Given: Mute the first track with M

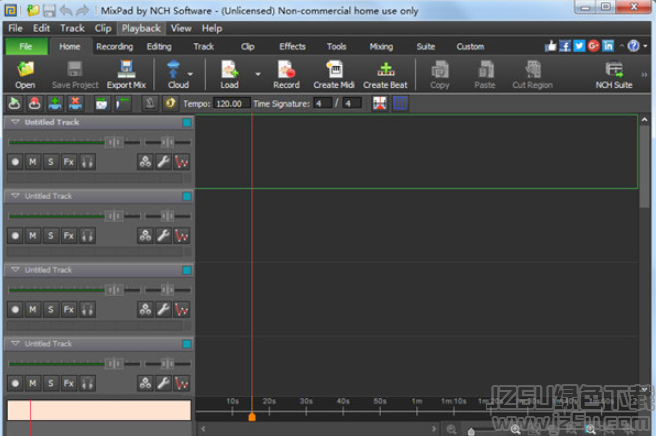Looking at the screenshot, I should 33,162.
